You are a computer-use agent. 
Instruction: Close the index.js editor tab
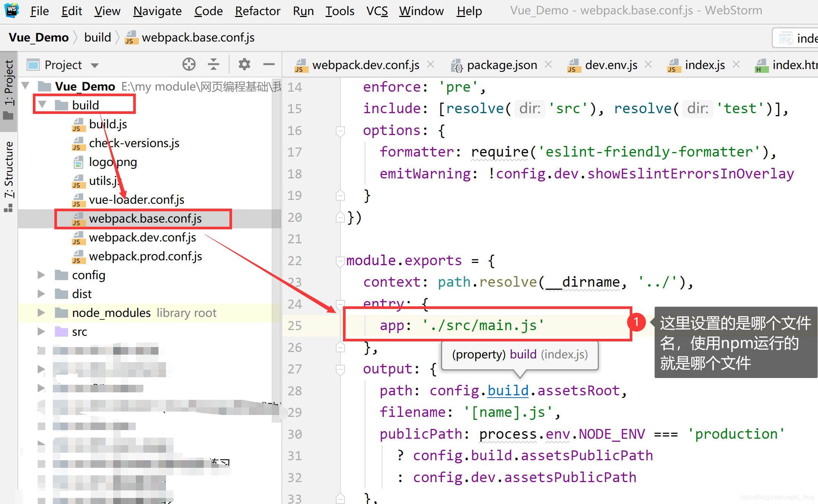736,65
